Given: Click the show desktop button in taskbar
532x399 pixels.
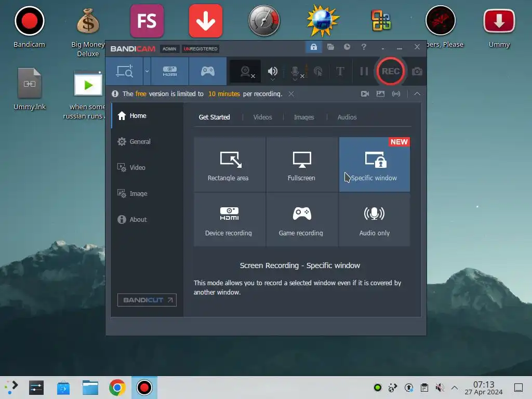Looking at the screenshot, I should [518, 388].
